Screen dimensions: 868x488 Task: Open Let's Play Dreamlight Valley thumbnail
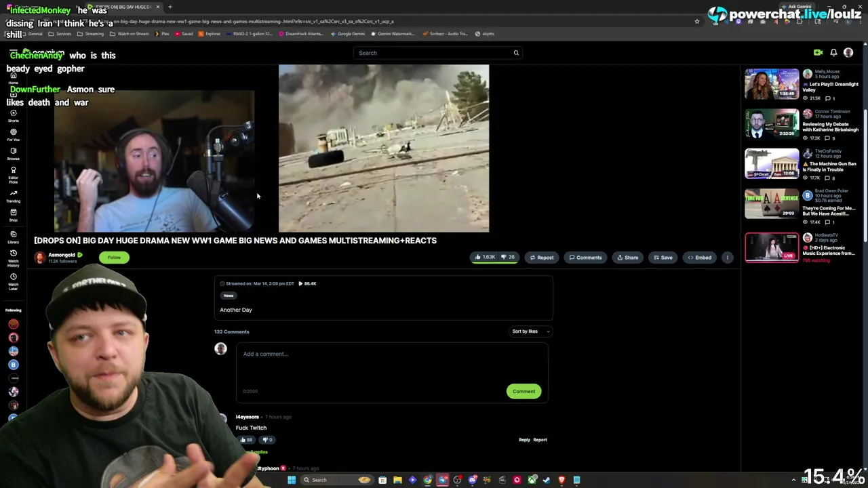(x=772, y=84)
